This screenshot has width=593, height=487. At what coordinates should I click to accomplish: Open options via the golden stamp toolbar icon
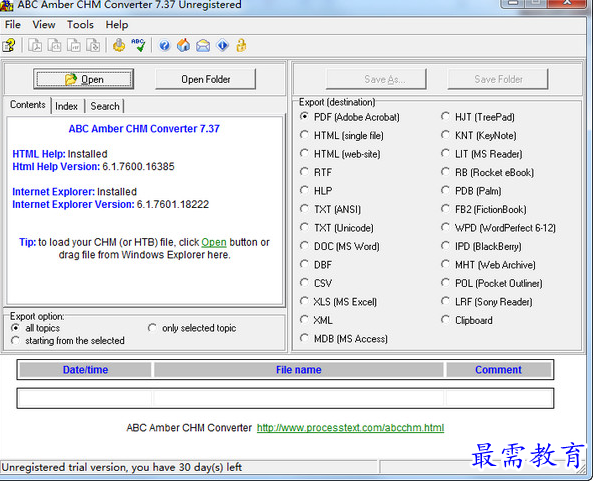pyautogui.click(x=119, y=45)
